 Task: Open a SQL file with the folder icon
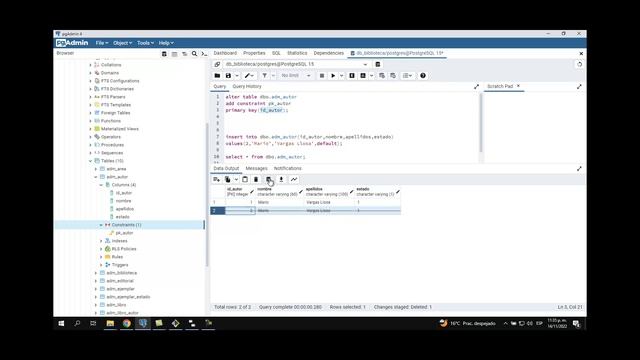pos(217,76)
